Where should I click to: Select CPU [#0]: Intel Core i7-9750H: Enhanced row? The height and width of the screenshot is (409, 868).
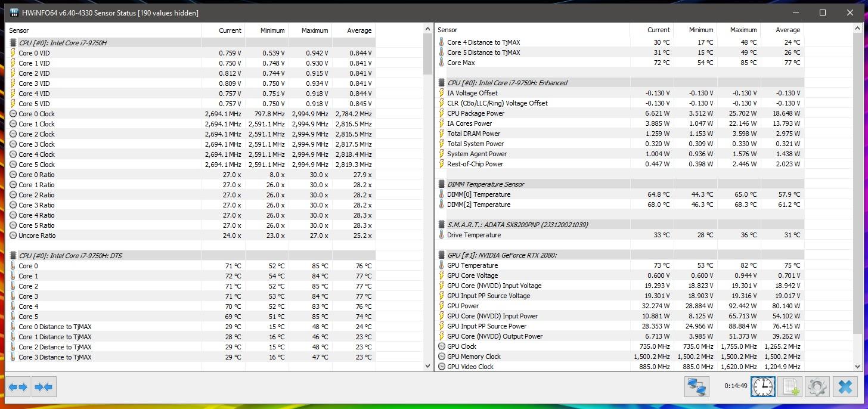pos(619,83)
